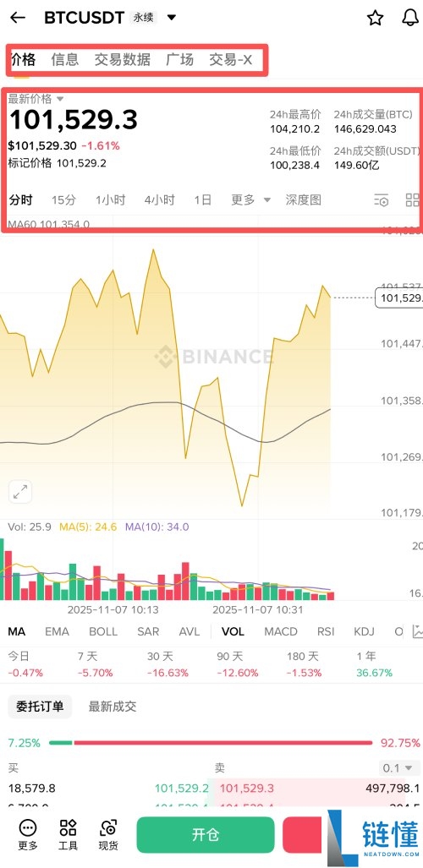Open the four-square chart layout icon
423x868 pixels.
(x=413, y=200)
